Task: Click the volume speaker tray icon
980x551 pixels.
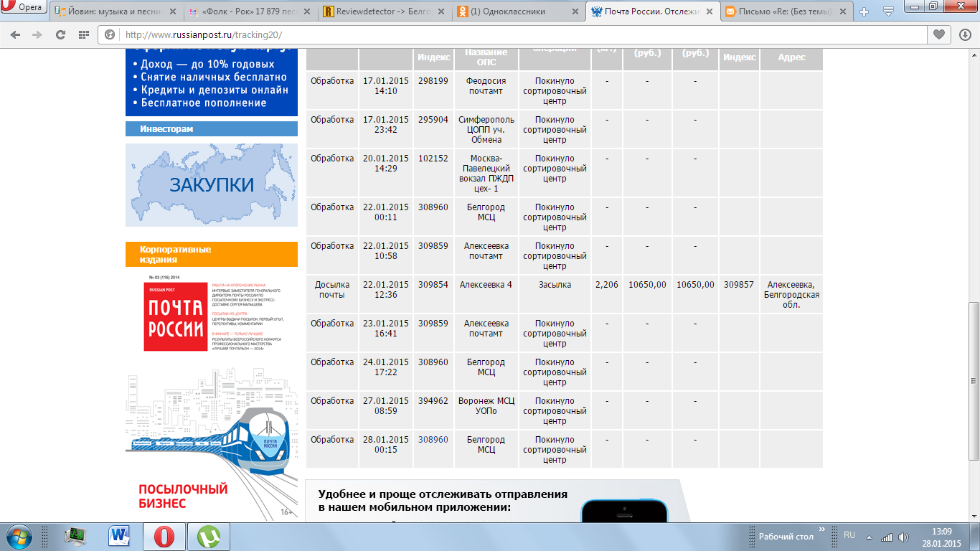Action: tap(903, 537)
